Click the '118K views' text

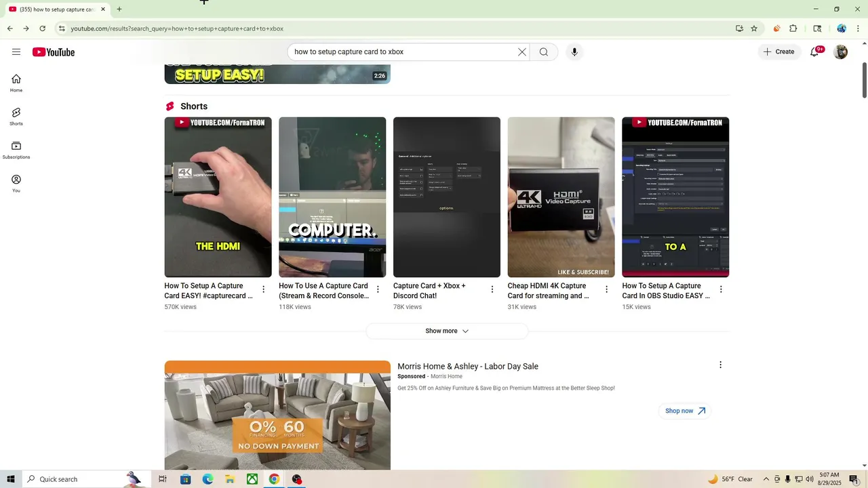(x=295, y=307)
